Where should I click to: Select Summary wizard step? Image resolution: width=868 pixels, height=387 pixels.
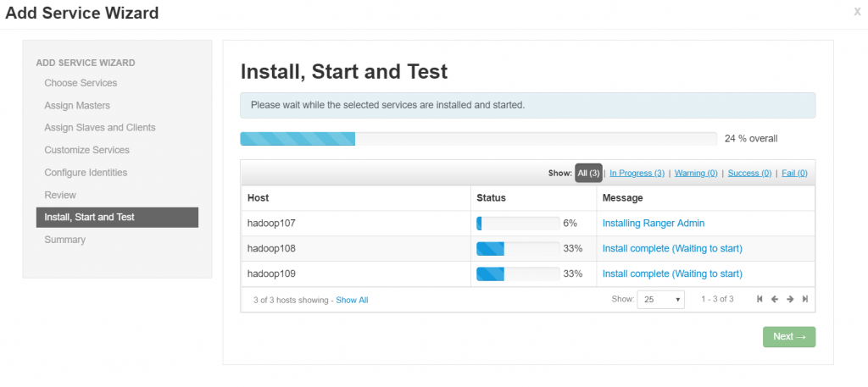tap(64, 240)
